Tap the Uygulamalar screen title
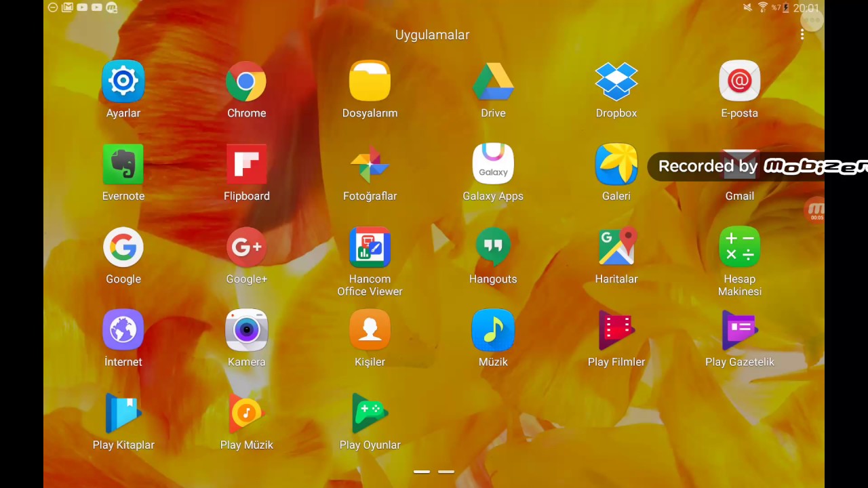This screenshot has height=488, width=868. 433,35
